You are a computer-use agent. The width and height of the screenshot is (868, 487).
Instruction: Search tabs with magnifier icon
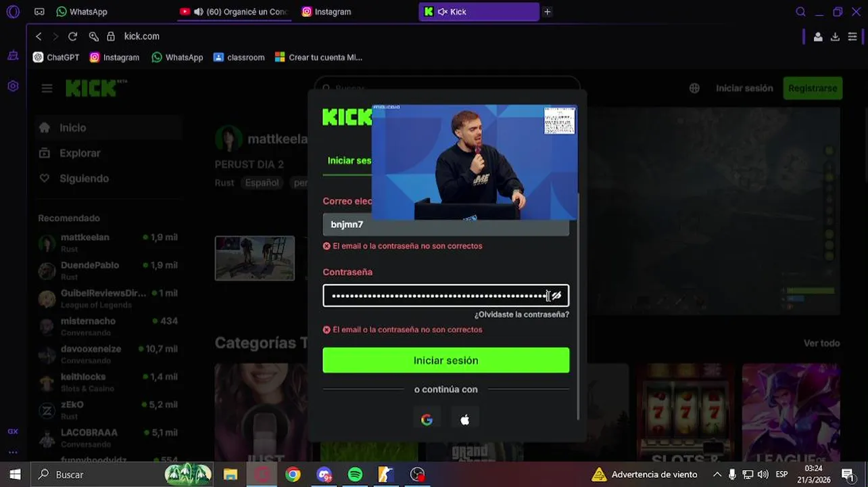pyautogui.click(x=800, y=11)
